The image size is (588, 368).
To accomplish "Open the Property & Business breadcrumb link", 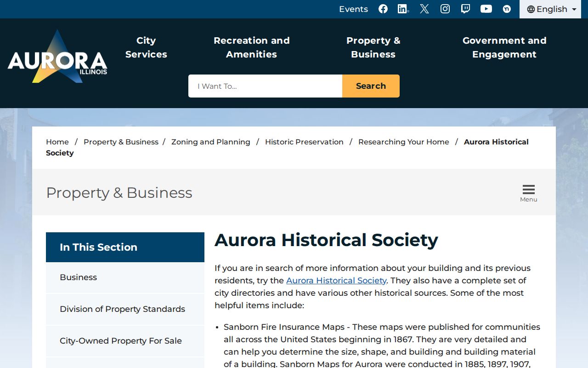I will tap(121, 142).
